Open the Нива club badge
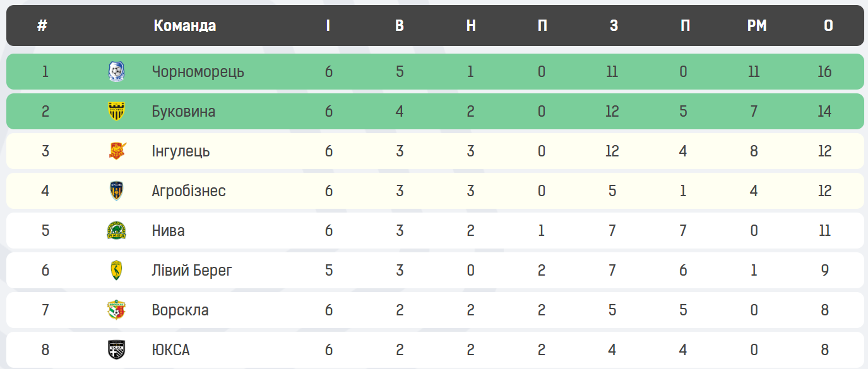868x369 pixels. (x=116, y=230)
